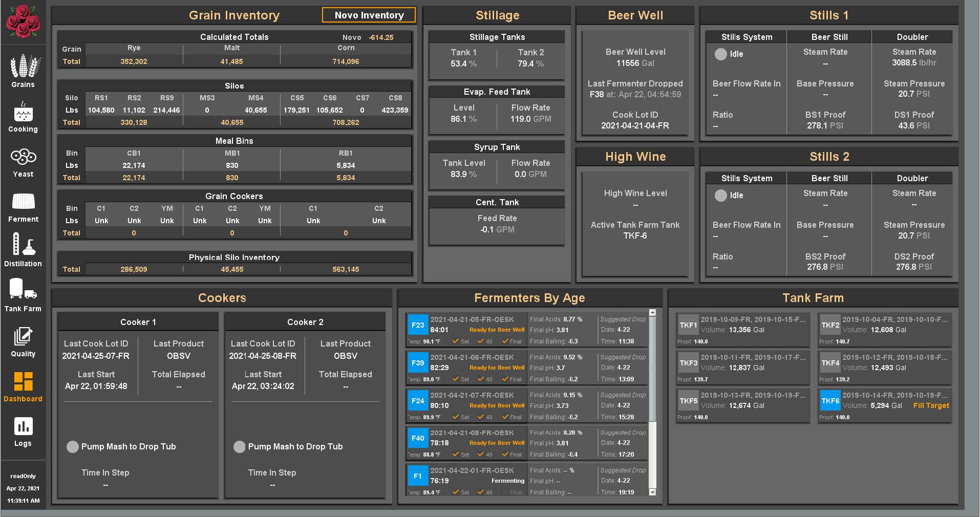The width and height of the screenshot is (980, 517).
Task: Click the TKF3 tank badge
Action: (688, 363)
